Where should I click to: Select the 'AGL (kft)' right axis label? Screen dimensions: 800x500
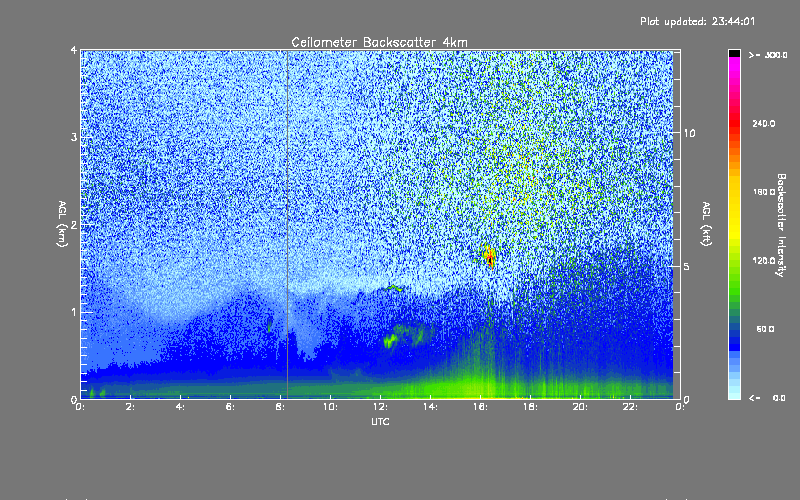[x=706, y=224]
